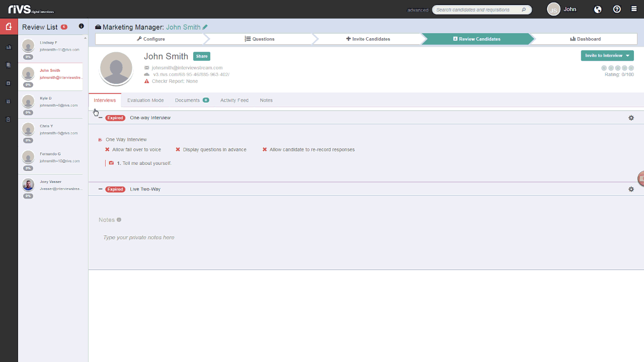Screen dimensions: 644x362
Task: Click the Review List info icon
Action: tap(82, 26)
